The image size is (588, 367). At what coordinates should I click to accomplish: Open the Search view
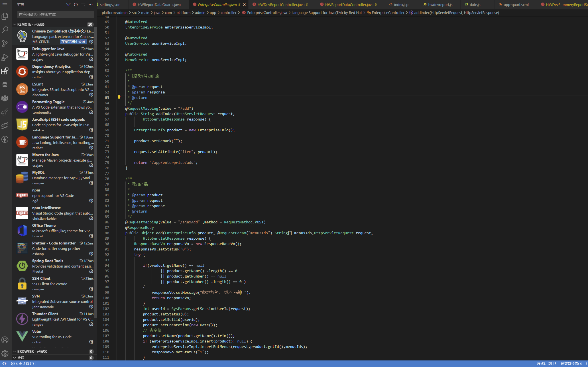pos(5,30)
